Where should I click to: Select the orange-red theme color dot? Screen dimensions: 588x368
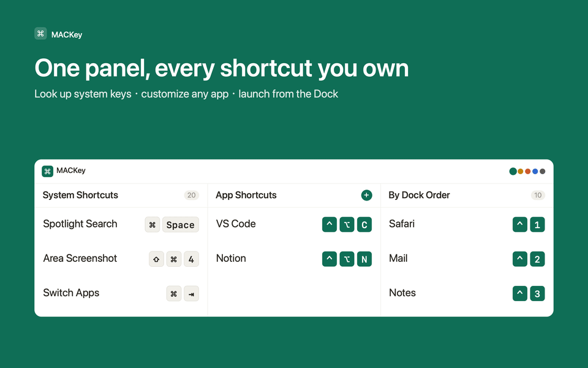[x=527, y=172]
